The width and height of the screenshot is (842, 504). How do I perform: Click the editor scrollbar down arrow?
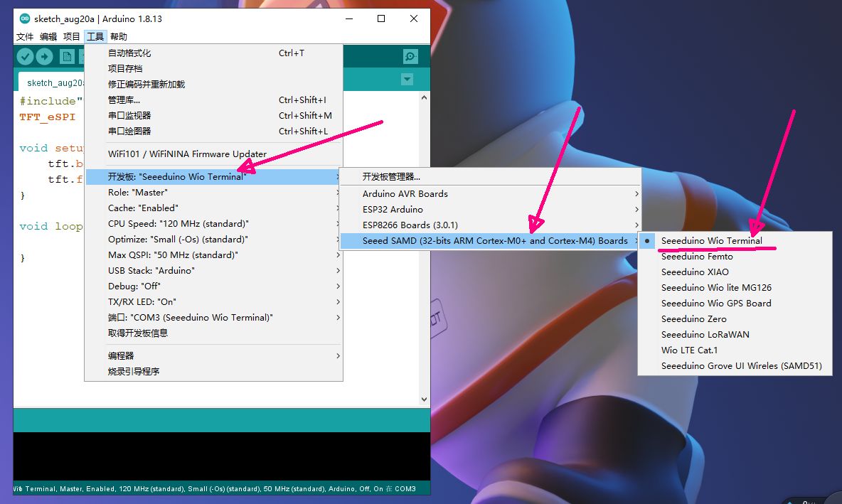[425, 400]
